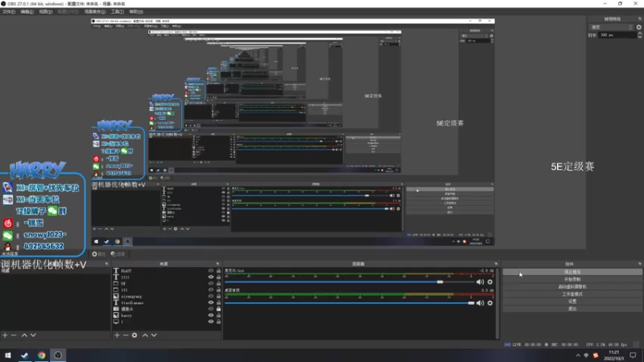The height and width of the screenshot is (362, 644).
Task: Open the 编辑(E) menu
Action: pos(27,11)
